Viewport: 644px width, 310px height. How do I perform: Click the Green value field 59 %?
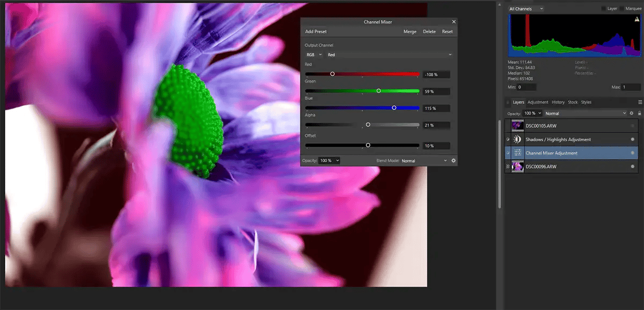[436, 91]
